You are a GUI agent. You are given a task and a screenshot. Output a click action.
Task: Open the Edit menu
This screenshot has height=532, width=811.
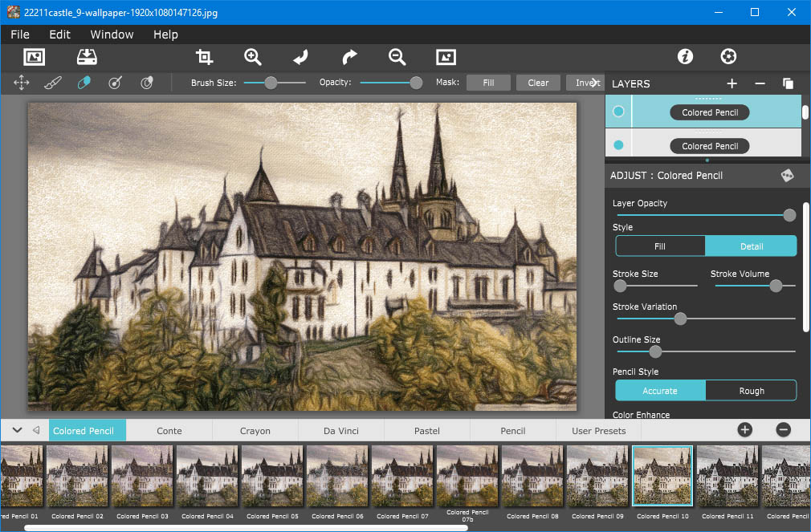pyautogui.click(x=60, y=35)
